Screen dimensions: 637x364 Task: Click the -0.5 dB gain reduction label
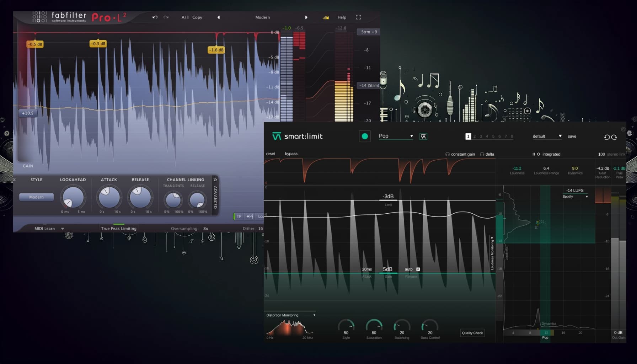35,44
